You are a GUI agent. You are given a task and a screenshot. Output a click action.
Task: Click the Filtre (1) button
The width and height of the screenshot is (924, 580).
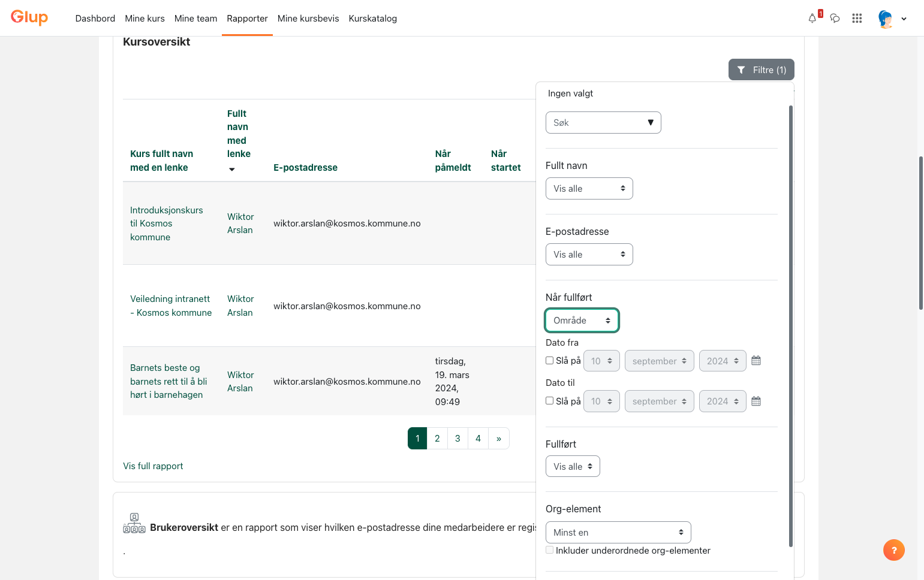tap(762, 70)
